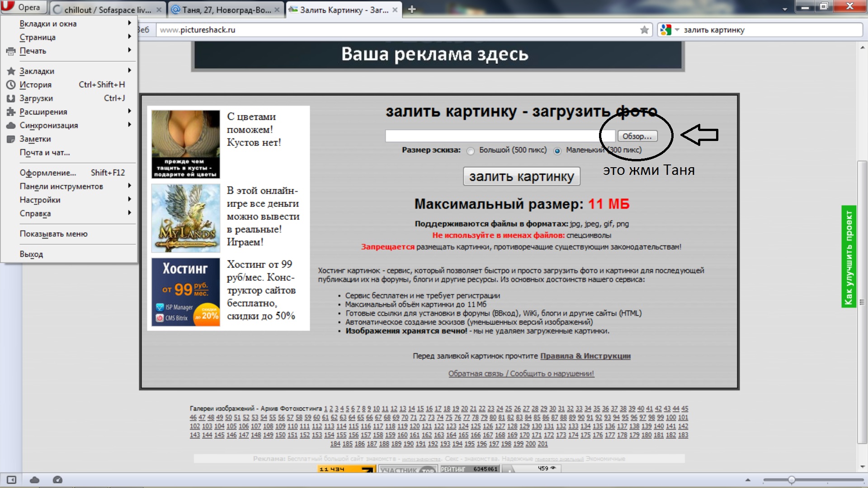Click the closed tabs arrow at top right

click(785, 9)
